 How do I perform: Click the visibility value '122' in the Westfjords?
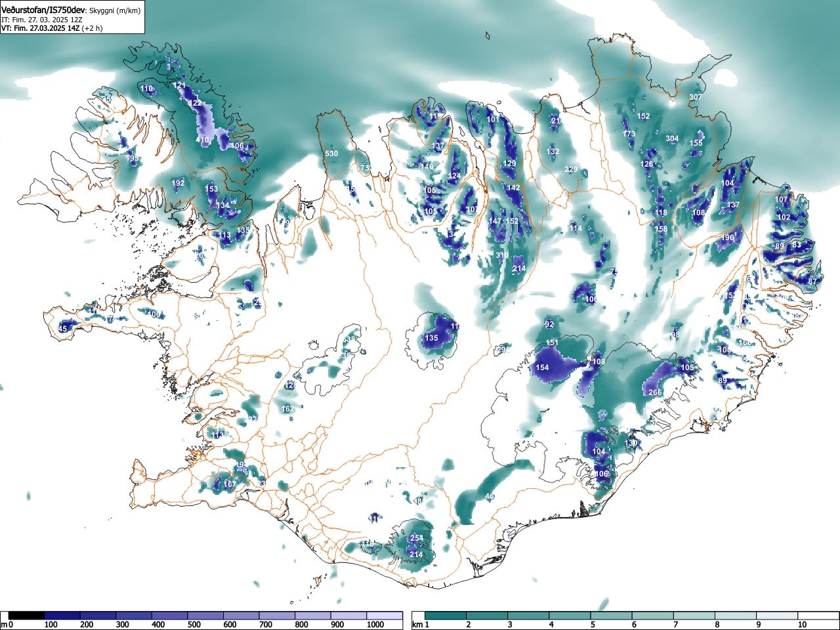click(195, 103)
